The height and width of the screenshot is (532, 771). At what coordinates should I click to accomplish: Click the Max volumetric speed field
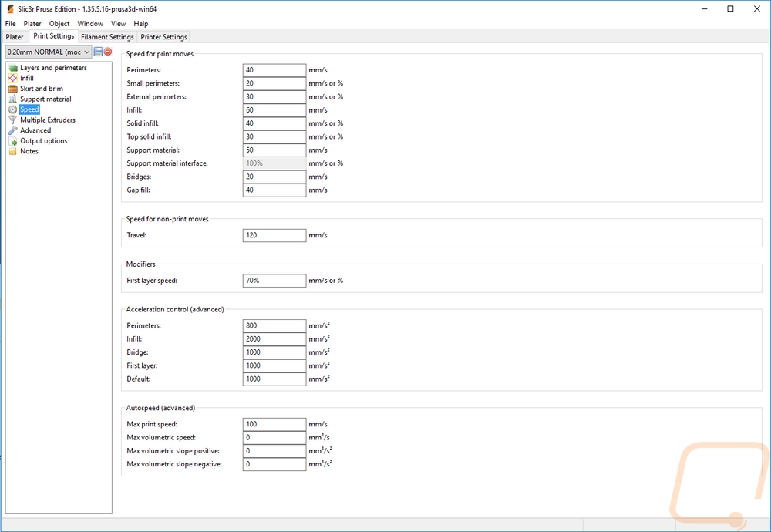click(274, 437)
